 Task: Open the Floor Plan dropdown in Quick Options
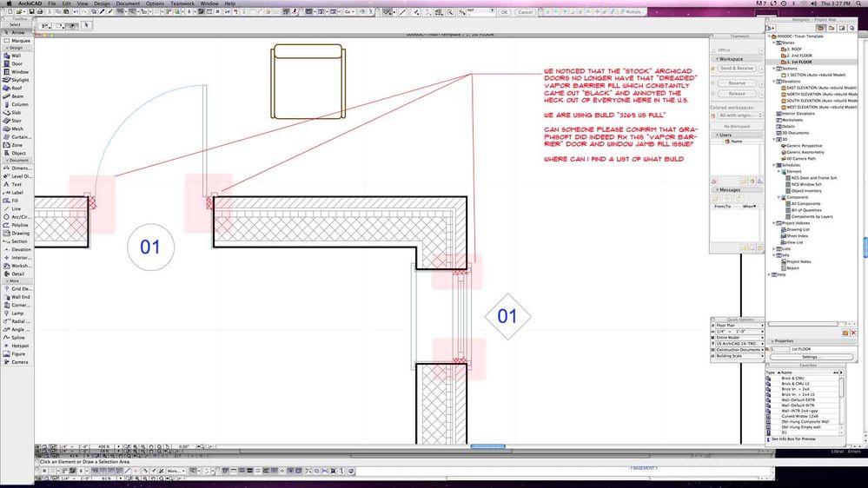click(x=739, y=326)
